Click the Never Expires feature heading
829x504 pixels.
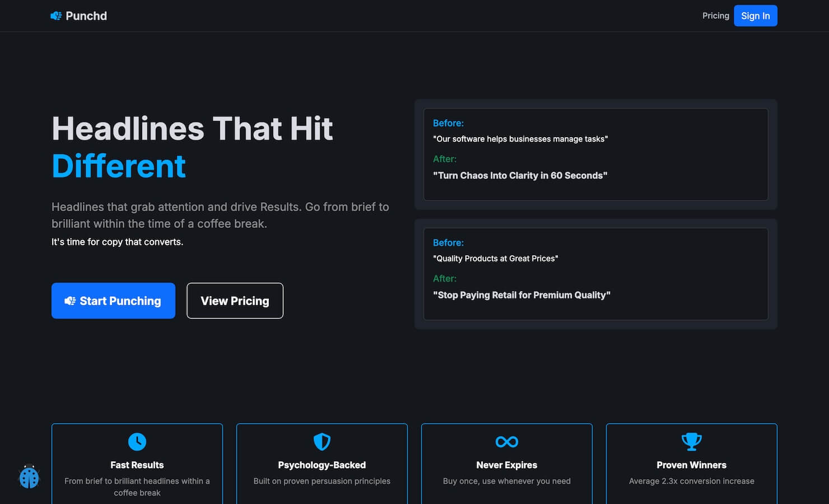click(507, 465)
